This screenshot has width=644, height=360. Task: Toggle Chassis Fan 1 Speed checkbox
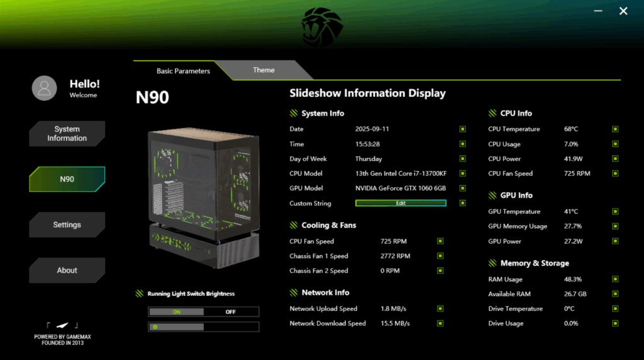(x=440, y=256)
